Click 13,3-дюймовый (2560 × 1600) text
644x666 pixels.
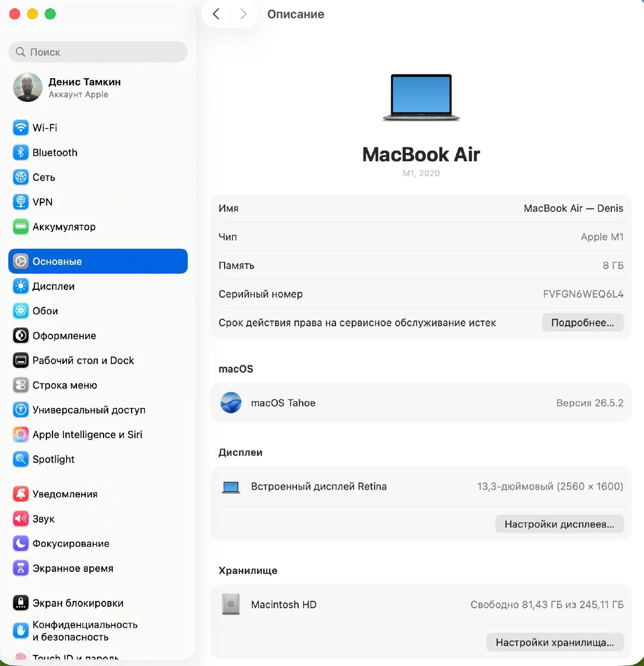pyautogui.click(x=550, y=486)
